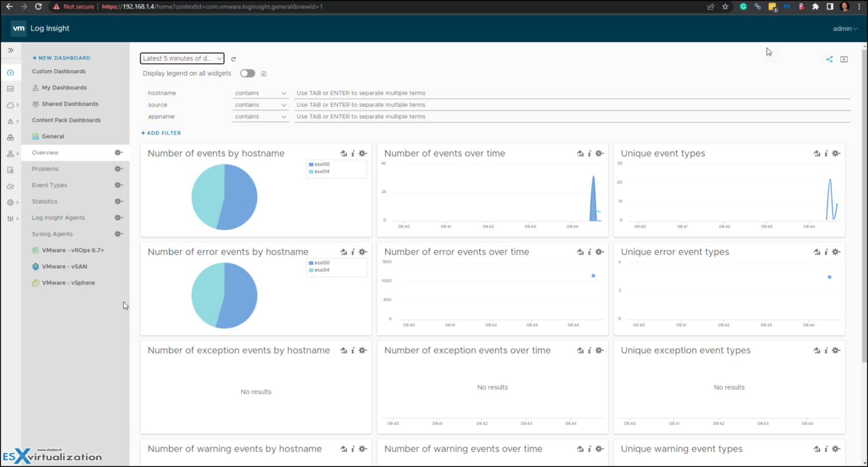The width and height of the screenshot is (868, 467).
Task: Click the info tooltip beside legend toggle
Action: 264,73
